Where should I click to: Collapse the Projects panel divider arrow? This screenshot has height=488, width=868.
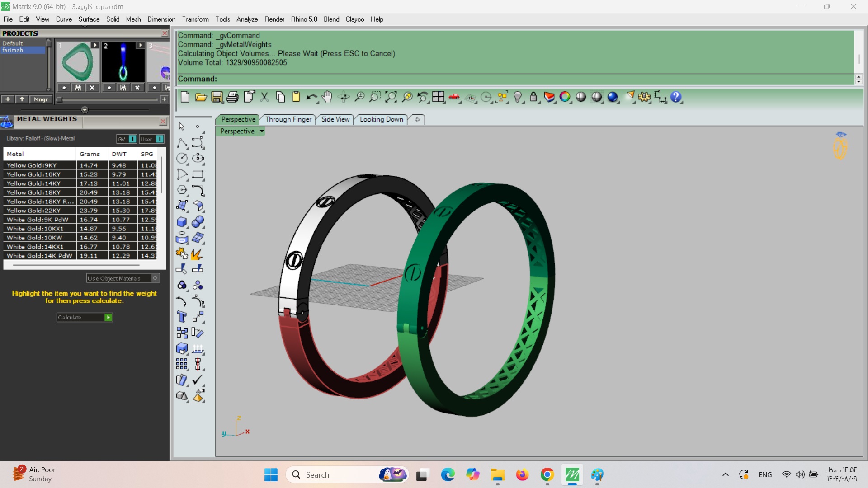[x=85, y=110]
